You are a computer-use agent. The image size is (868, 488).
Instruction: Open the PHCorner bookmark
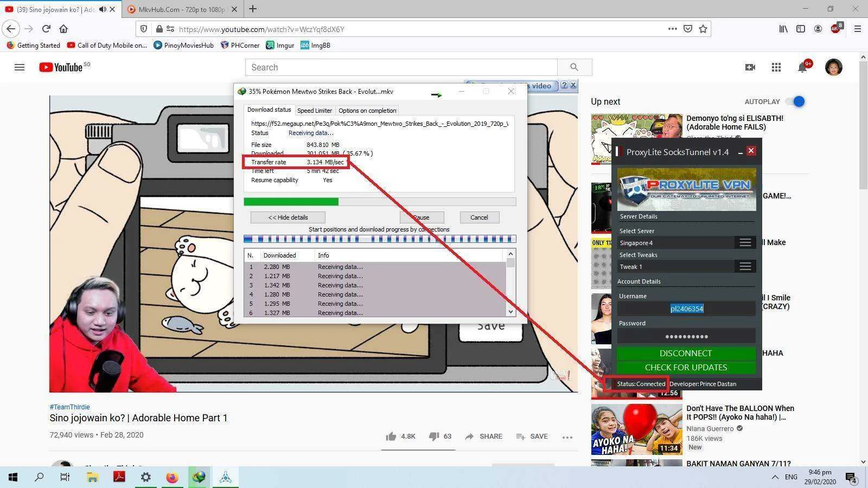[240, 45]
